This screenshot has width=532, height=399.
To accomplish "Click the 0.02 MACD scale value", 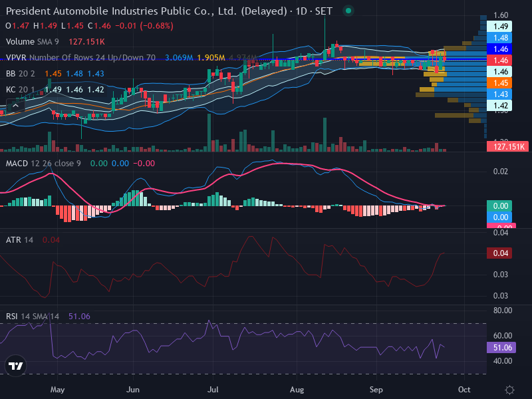I will click(x=501, y=172).
